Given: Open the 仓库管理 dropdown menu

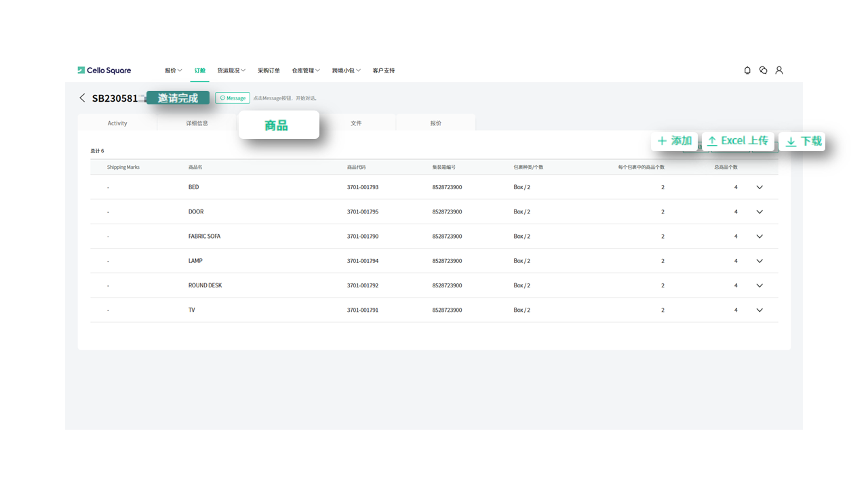Looking at the screenshot, I should click(x=305, y=70).
